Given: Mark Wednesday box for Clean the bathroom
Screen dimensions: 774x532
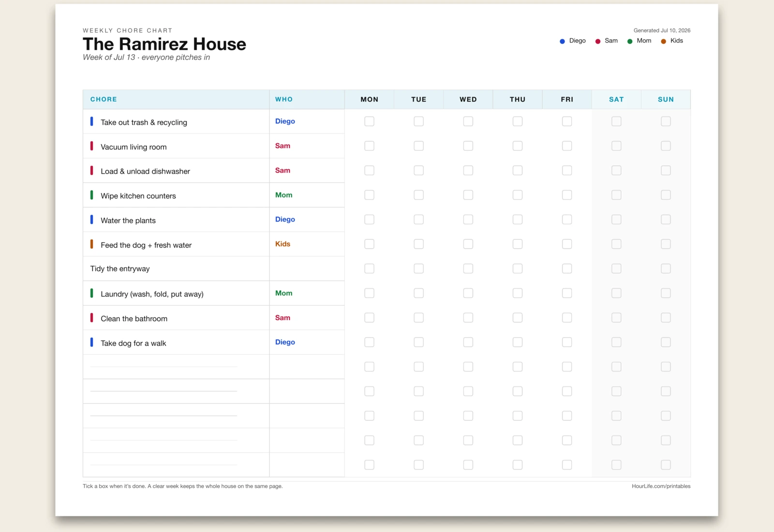Looking at the screenshot, I should pyautogui.click(x=468, y=318).
